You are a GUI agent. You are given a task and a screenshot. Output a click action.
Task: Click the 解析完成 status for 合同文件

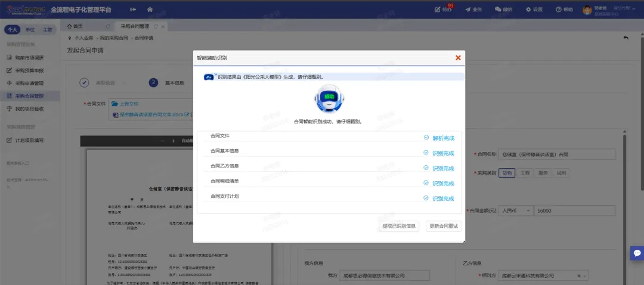(x=443, y=138)
